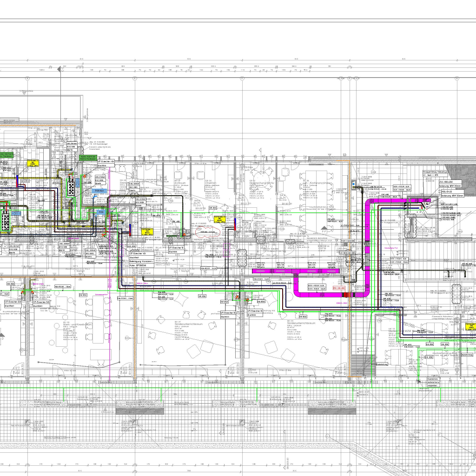
Task: Select the horizontal magenta supply duct with outlets
Action: [x=297, y=270]
